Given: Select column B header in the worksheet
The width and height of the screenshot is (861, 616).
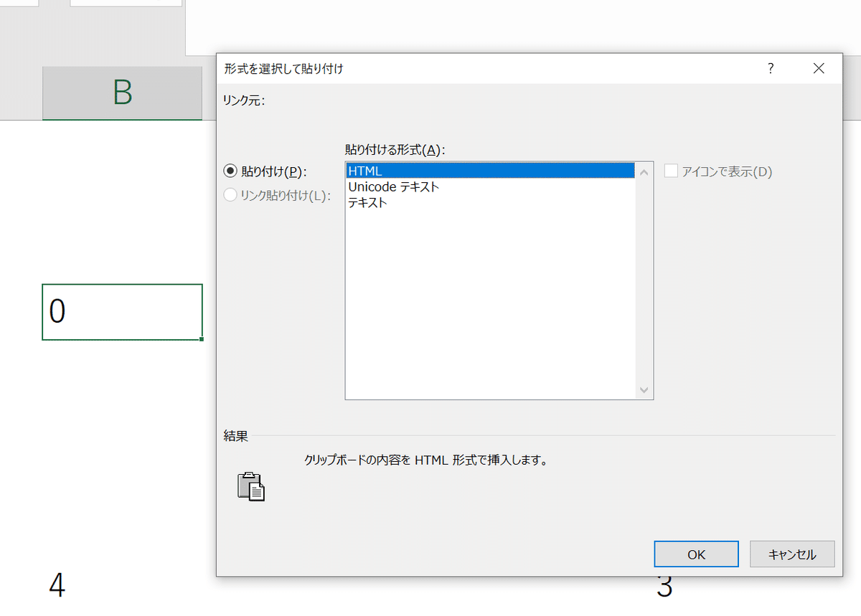Looking at the screenshot, I should tap(122, 93).
